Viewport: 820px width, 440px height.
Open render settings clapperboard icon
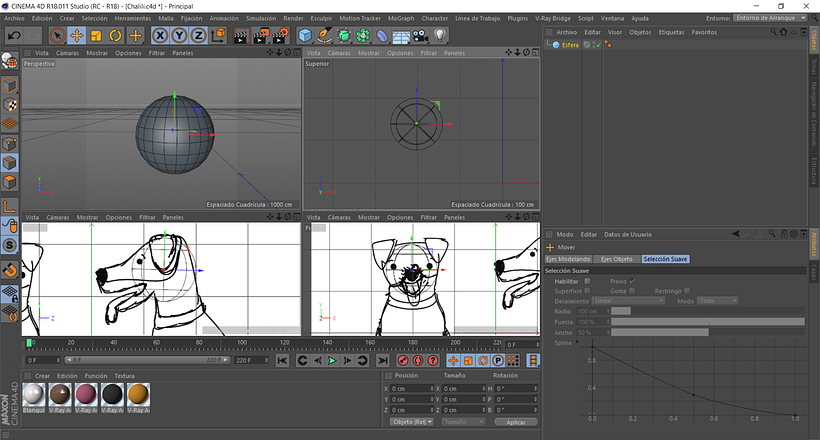click(x=281, y=36)
